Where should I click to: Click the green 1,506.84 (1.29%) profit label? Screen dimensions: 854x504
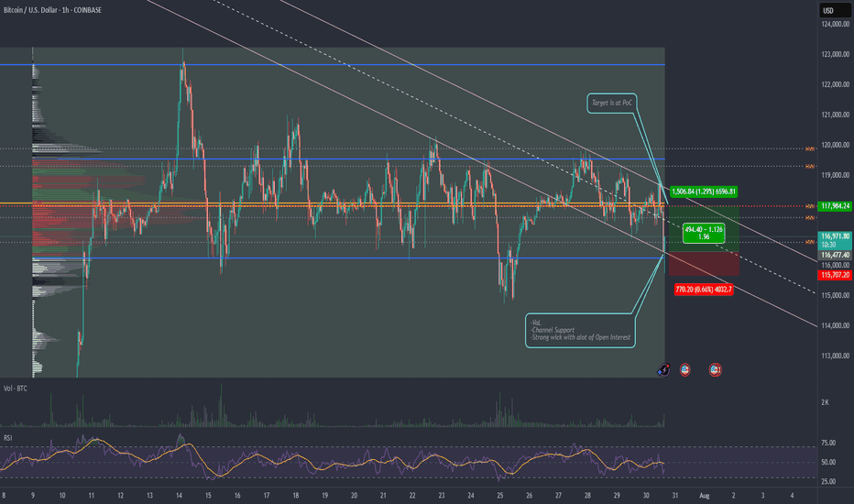coord(704,192)
